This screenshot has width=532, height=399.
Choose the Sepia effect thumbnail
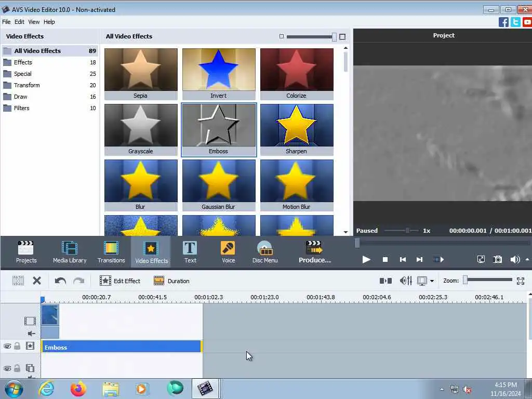141,74
